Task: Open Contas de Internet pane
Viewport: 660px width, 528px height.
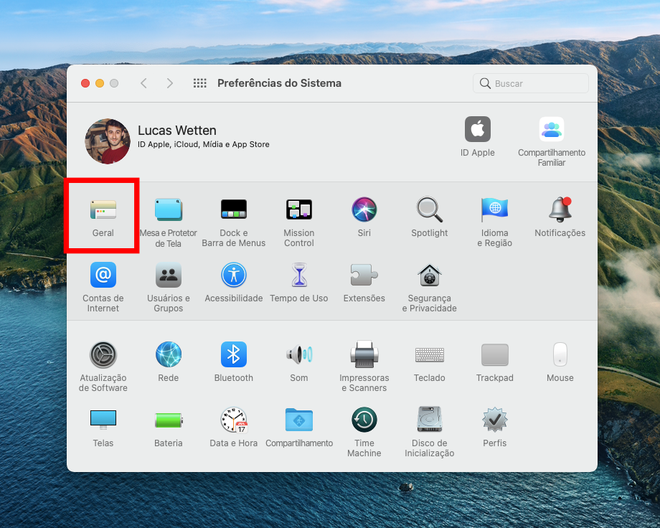Action: point(103,275)
